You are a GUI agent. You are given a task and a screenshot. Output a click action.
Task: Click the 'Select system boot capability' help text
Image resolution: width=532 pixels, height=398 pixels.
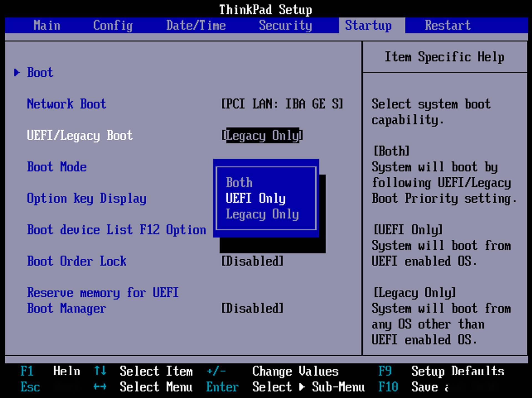pyautogui.click(x=431, y=112)
